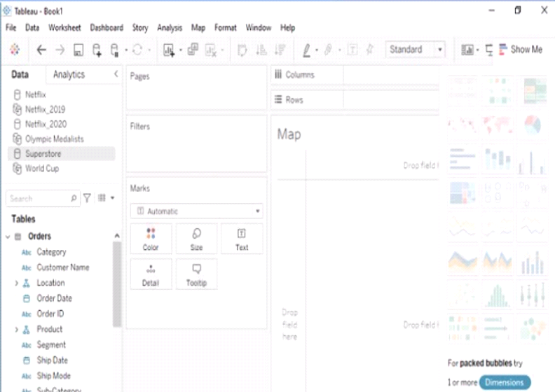Click the Fix Axes pin icon
The image size is (555, 392).
point(370,50)
